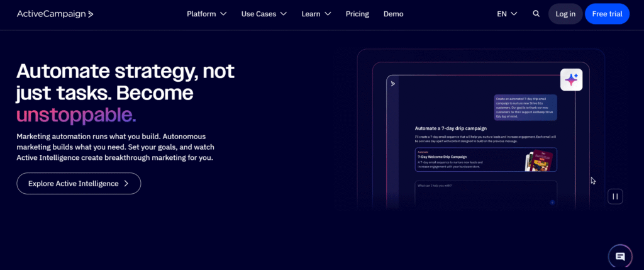Click the "What can I help you with?" field
Image resolution: width=644 pixels, height=270 pixels.
[484, 190]
